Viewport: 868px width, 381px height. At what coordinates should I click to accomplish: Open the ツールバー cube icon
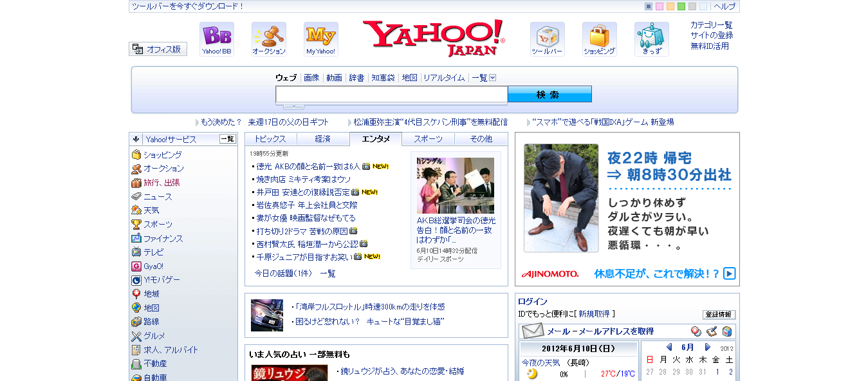tap(548, 39)
